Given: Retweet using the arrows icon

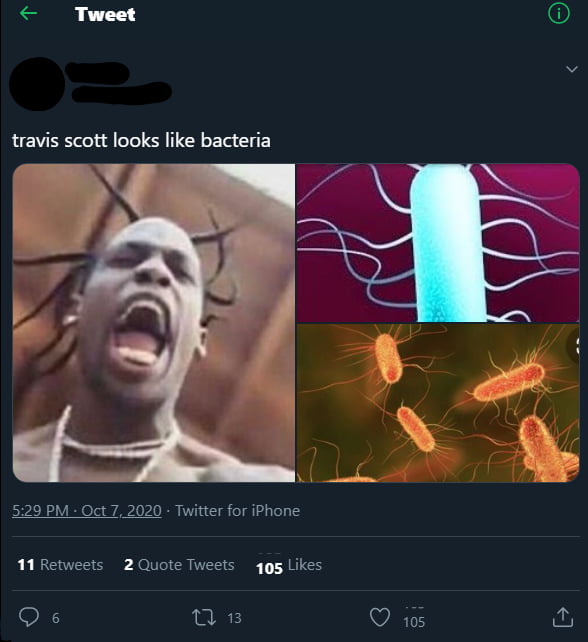Looking at the screenshot, I should click(x=204, y=617).
